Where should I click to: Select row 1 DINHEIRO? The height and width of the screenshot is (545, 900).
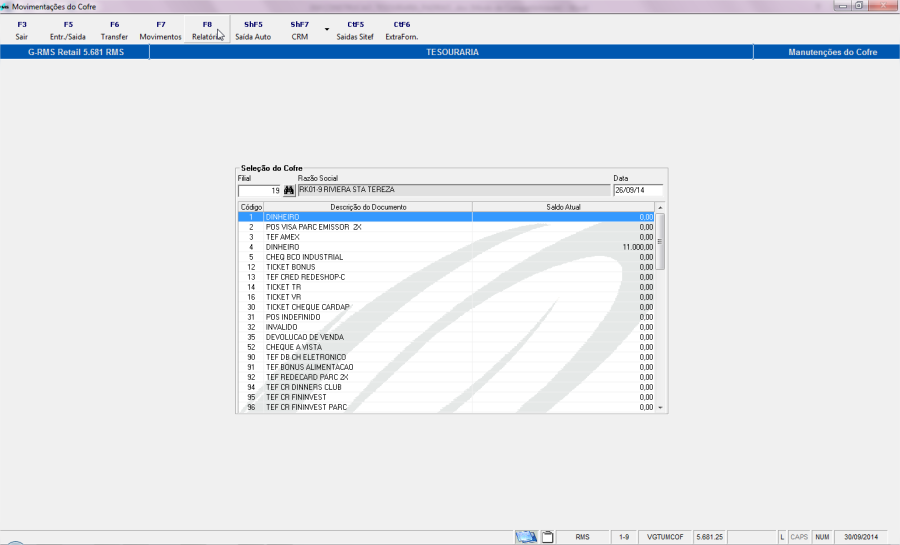(x=446, y=217)
